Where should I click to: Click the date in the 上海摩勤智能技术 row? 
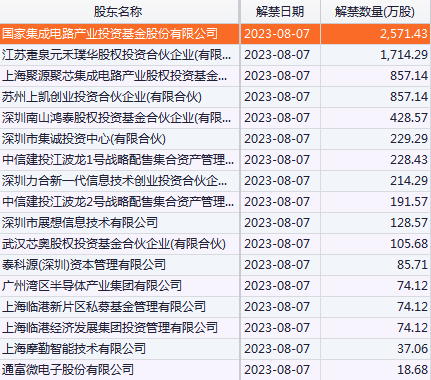pyautogui.click(x=277, y=349)
